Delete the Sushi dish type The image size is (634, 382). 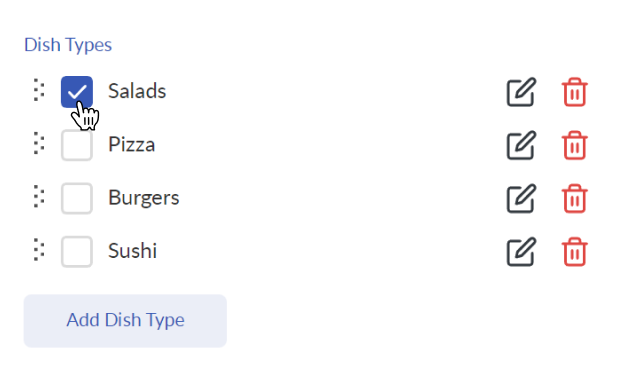coord(574,252)
